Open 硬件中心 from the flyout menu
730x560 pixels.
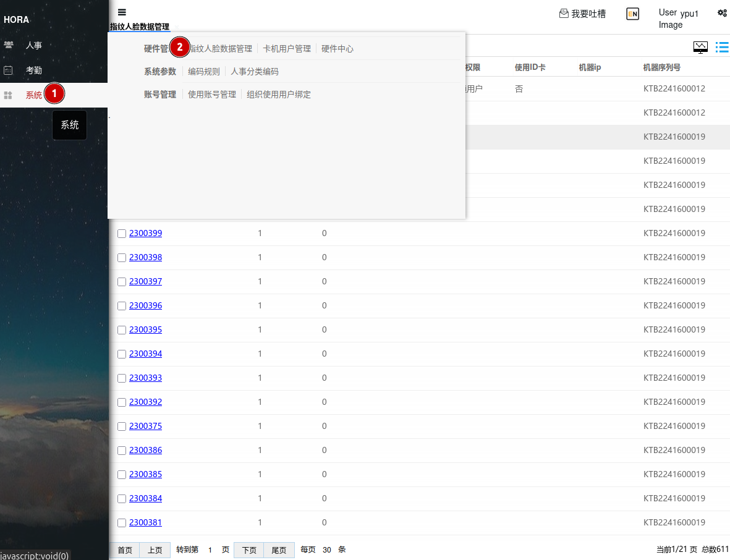337,49
